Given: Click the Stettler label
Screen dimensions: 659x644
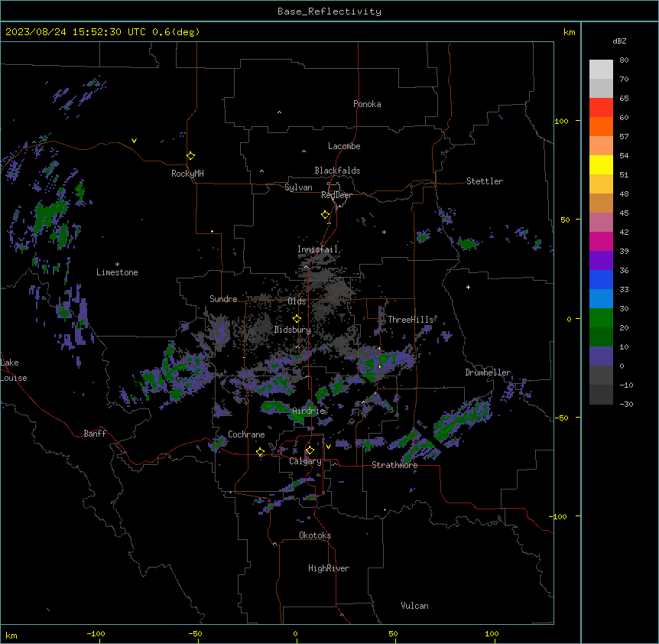Looking at the screenshot, I should (x=485, y=181).
